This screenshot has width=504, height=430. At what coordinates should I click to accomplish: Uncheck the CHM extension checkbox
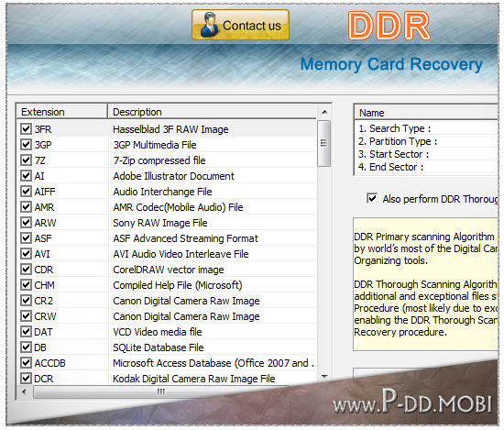point(26,285)
